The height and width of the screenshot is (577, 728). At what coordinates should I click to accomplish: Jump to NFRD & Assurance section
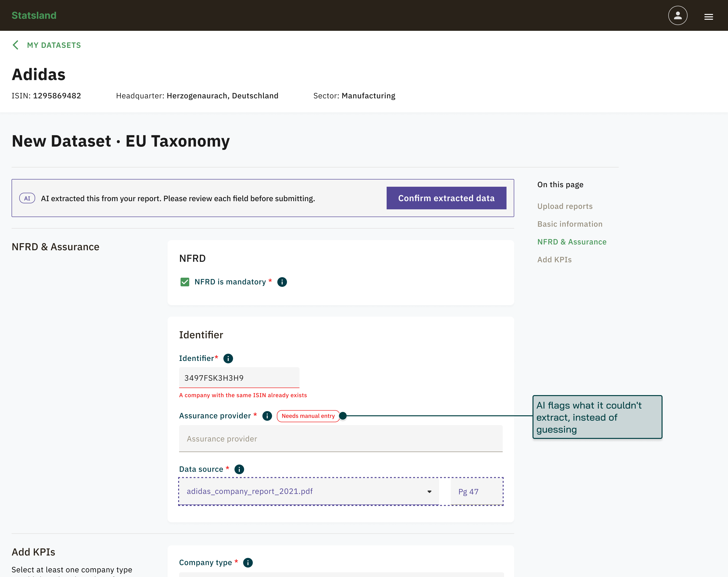(572, 242)
